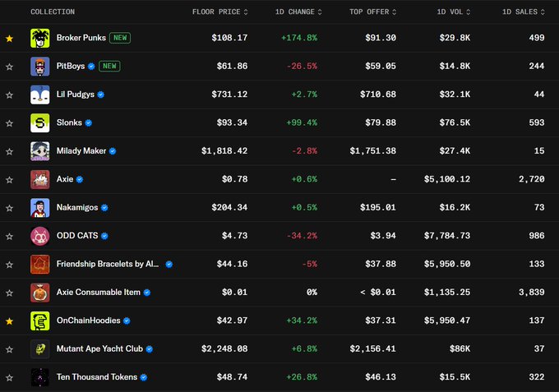559x392 pixels.
Task: Click the ODD CATS round avatar
Action: (x=40, y=236)
